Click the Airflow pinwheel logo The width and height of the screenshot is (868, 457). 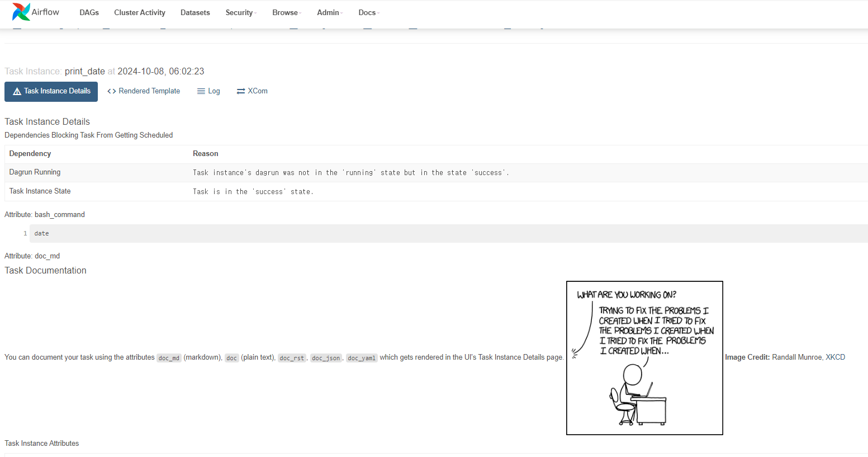21,12
